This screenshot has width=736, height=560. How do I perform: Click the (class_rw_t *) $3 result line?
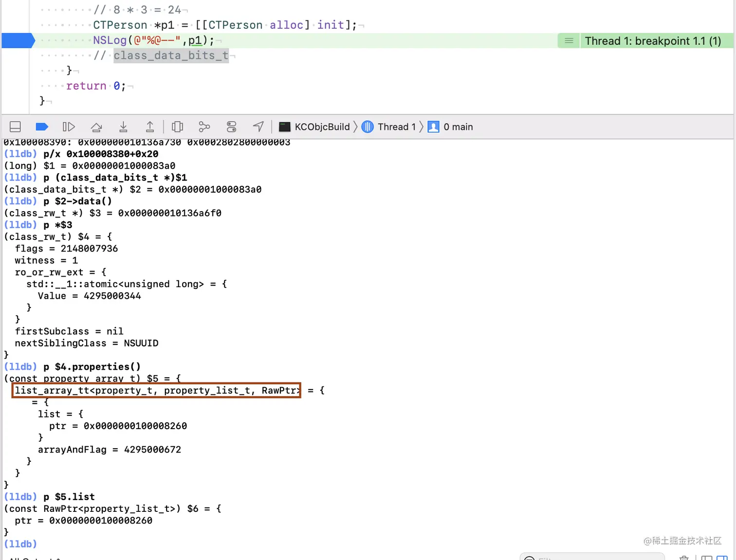112,213
